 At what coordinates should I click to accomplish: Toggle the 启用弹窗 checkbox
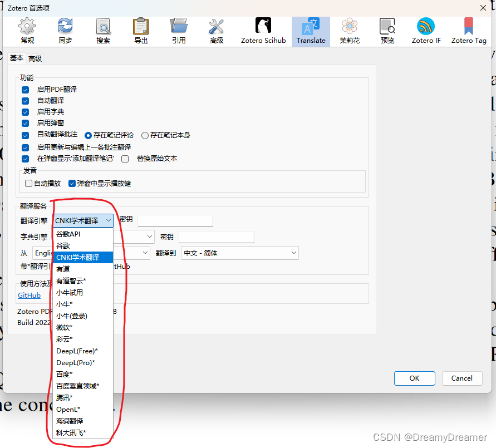[x=26, y=123]
